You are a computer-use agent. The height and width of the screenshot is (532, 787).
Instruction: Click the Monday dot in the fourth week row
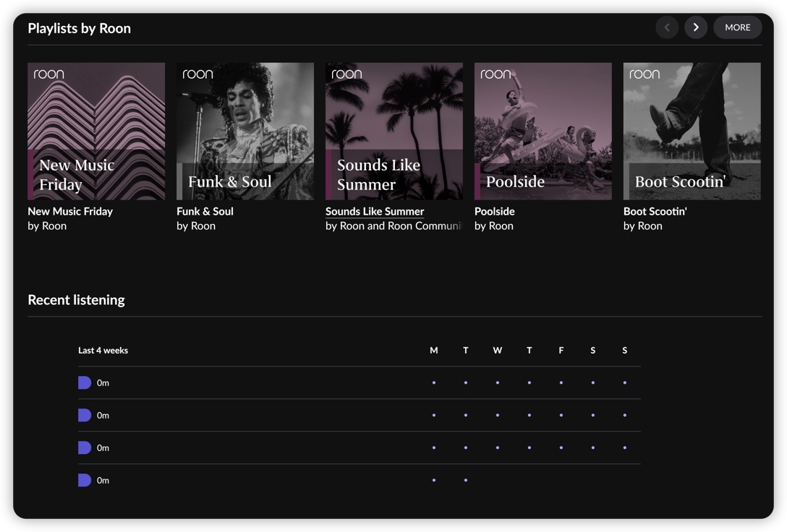(x=434, y=481)
